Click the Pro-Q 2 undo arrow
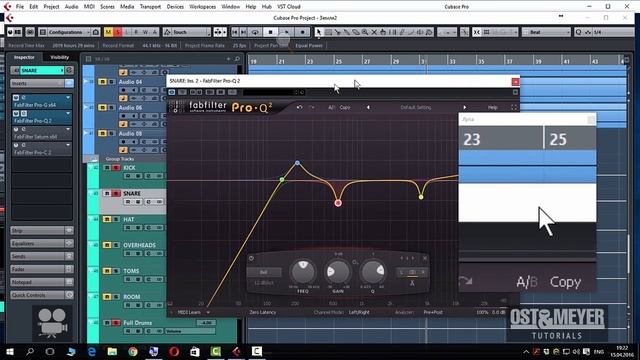The image size is (640, 360). tap(300, 107)
